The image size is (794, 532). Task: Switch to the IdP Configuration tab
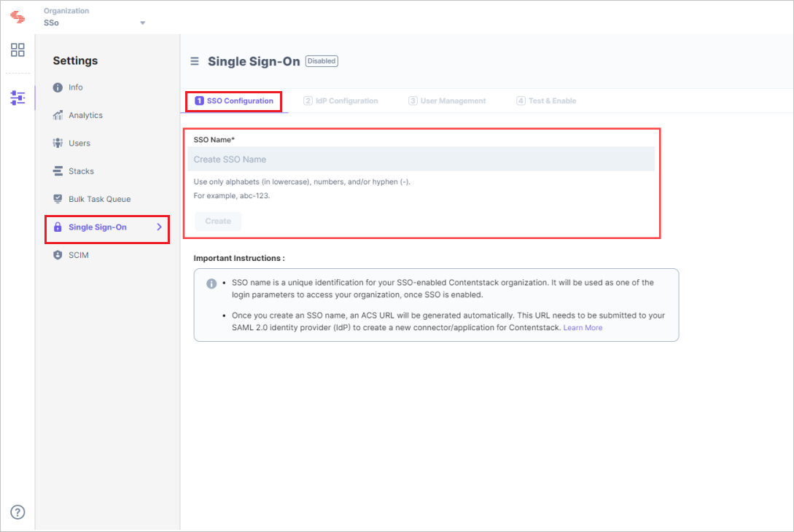tap(340, 101)
